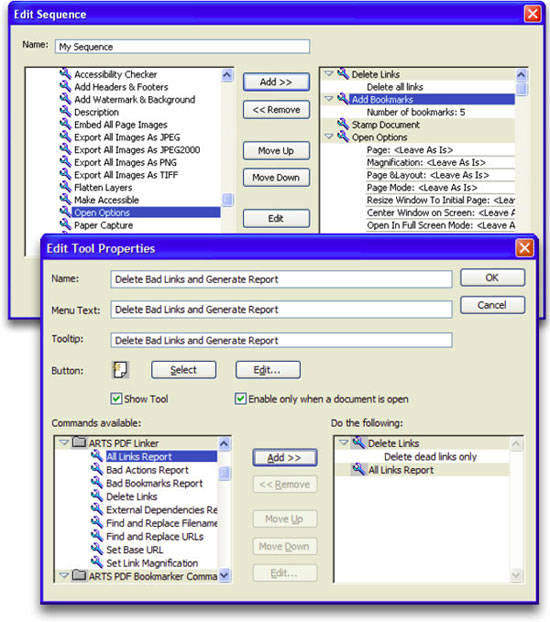Image resolution: width=550 pixels, height=622 pixels.
Task: Click OK in Edit Tool Properties
Action: pyautogui.click(x=492, y=278)
